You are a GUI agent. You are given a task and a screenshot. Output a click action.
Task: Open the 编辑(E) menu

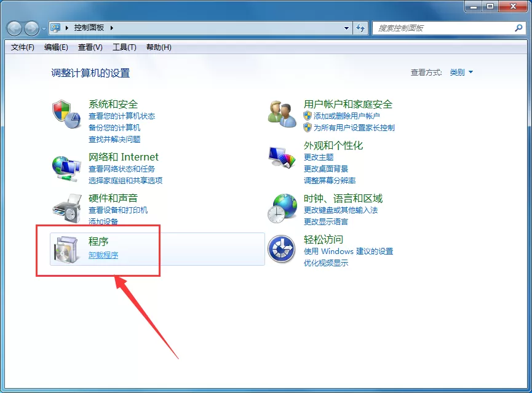click(56, 47)
